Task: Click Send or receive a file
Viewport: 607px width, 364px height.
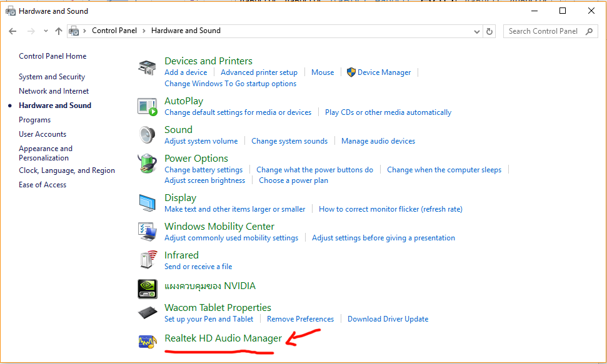Action: coord(198,267)
